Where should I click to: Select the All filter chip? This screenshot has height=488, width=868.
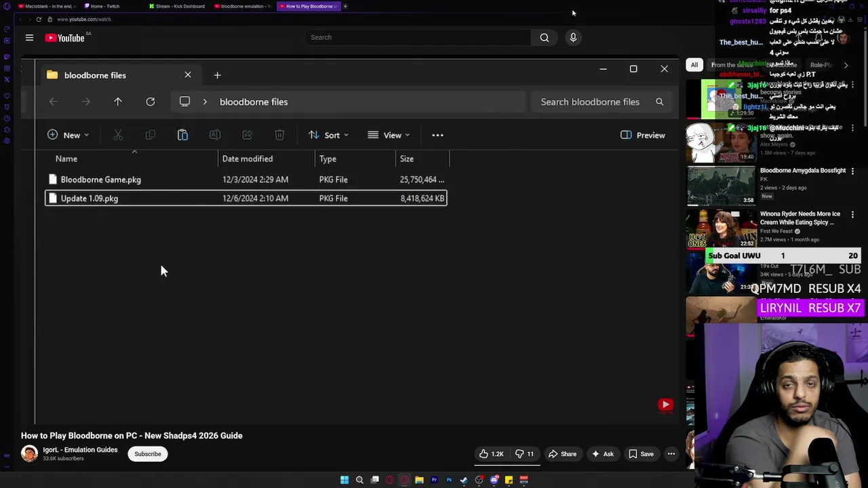click(694, 65)
